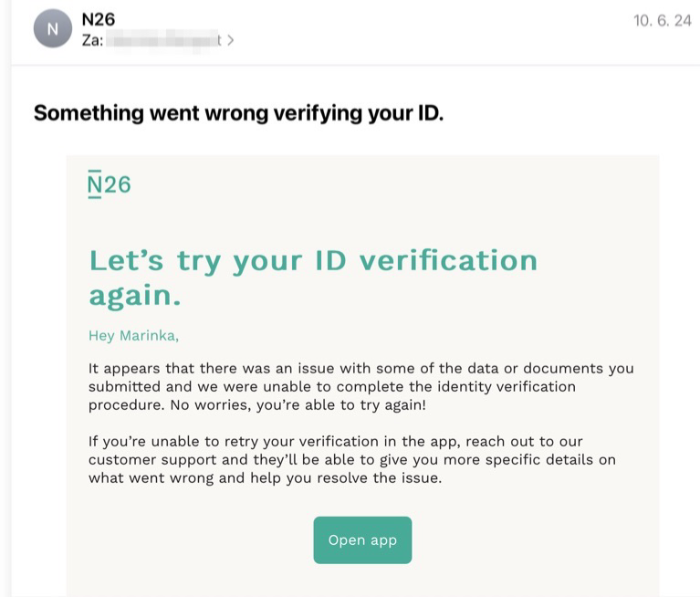Click the message date 10. 6. 24

coord(663,21)
